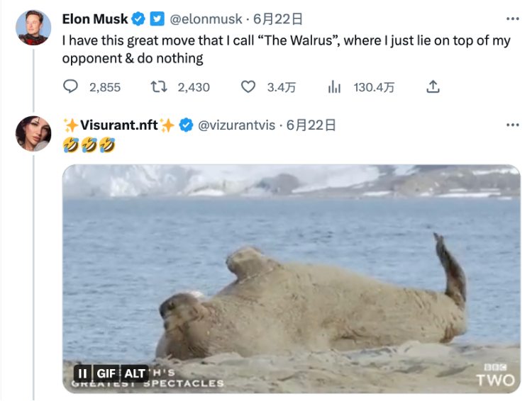Viewport: 532px width, 401px height.
Task: Open the more options menu on Elon Musk's tweet
Action: click(512, 19)
